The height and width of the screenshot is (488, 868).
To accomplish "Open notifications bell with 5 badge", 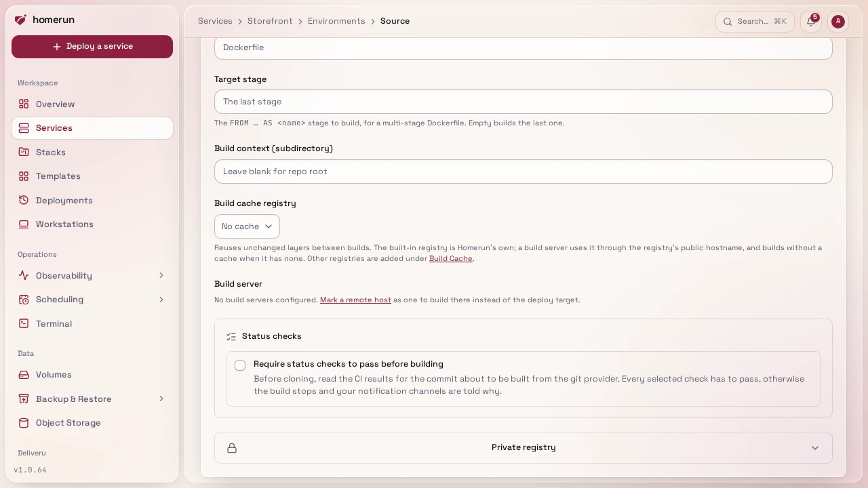I will pyautogui.click(x=811, y=21).
